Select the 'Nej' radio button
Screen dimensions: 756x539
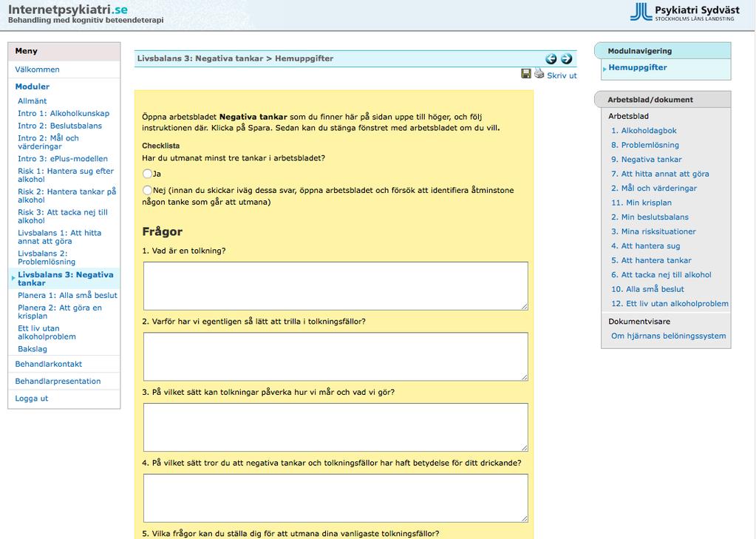coord(147,190)
